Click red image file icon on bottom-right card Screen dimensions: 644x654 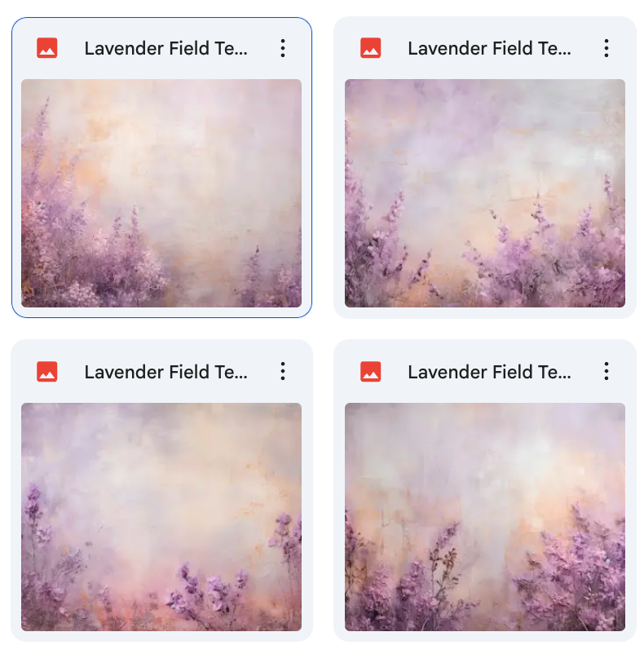click(x=371, y=371)
